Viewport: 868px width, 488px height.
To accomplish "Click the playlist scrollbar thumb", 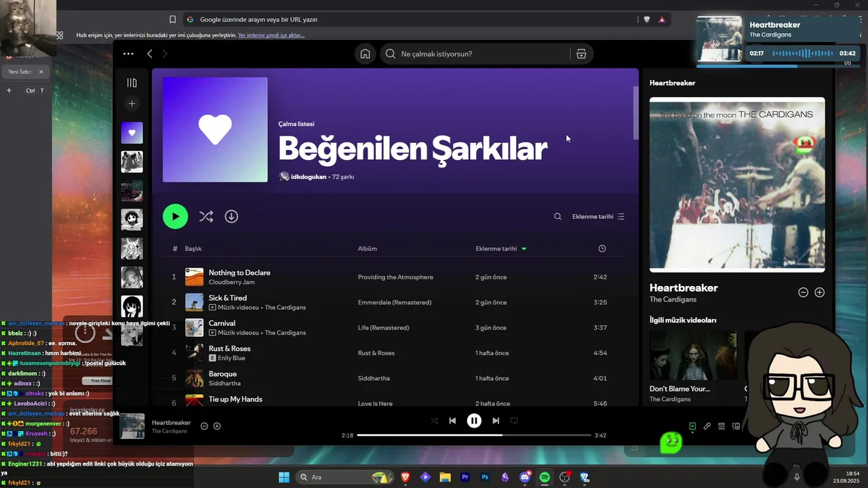I will coord(636,113).
